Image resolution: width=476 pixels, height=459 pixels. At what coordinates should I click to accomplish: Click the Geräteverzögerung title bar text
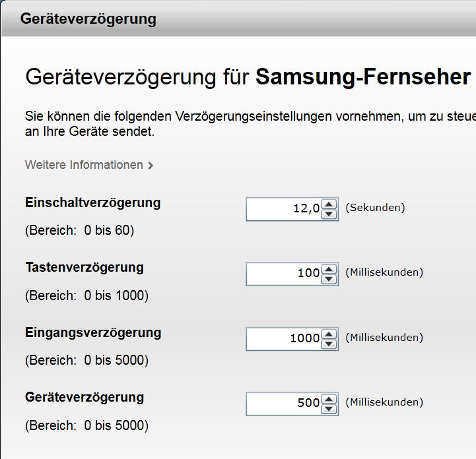(x=88, y=18)
